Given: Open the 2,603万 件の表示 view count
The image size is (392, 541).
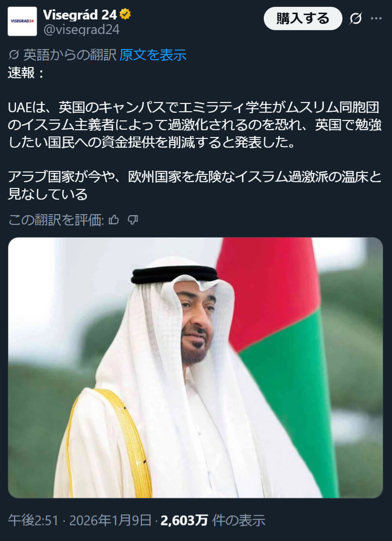Looking at the screenshot, I should pyautogui.click(x=213, y=520).
